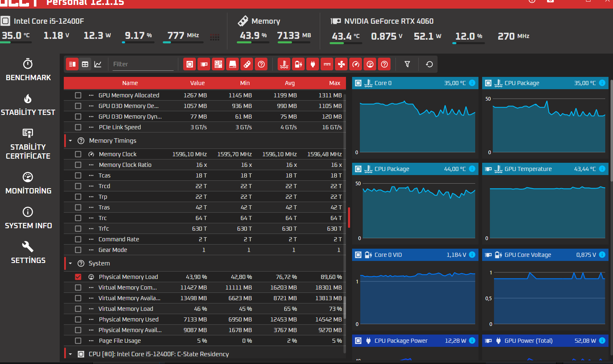
Task: Sort the table by the Max column
Action: click(x=335, y=83)
